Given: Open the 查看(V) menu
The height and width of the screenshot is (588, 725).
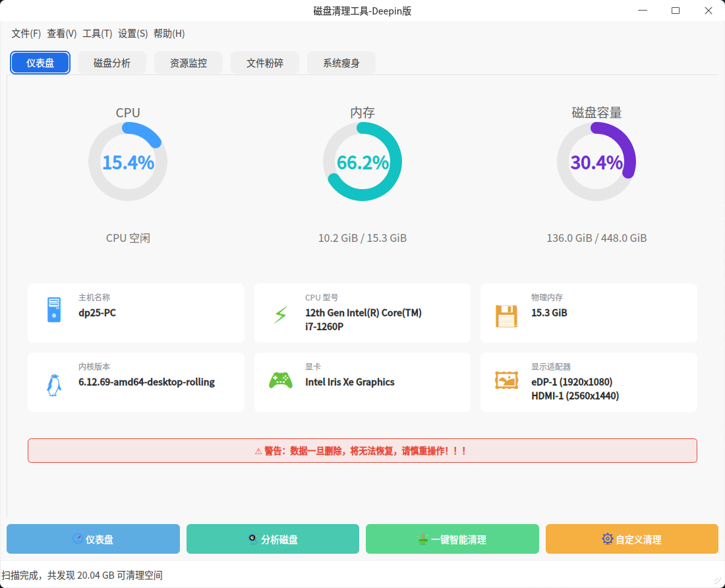Looking at the screenshot, I should click(x=62, y=34).
